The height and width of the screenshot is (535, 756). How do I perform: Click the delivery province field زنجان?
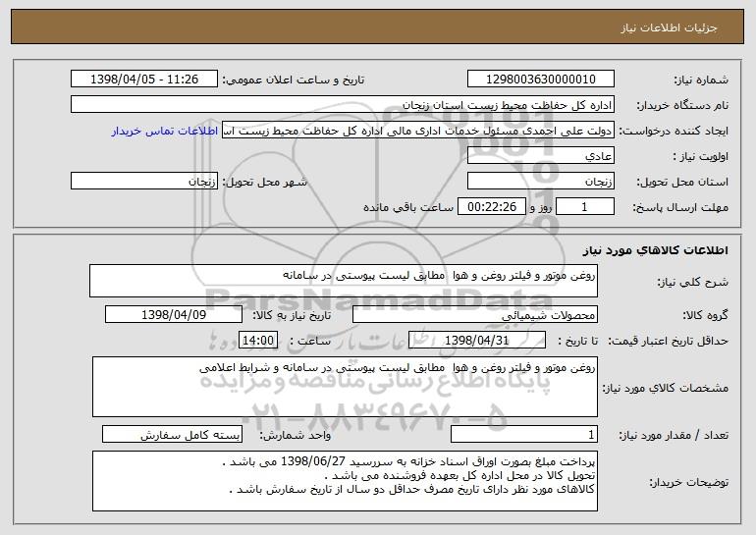pyautogui.click(x=540, y=182)
